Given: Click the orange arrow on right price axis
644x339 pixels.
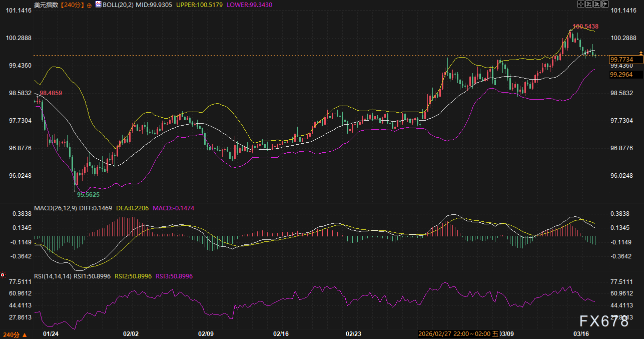Looking at the screenshot, I should click(640, 53).
